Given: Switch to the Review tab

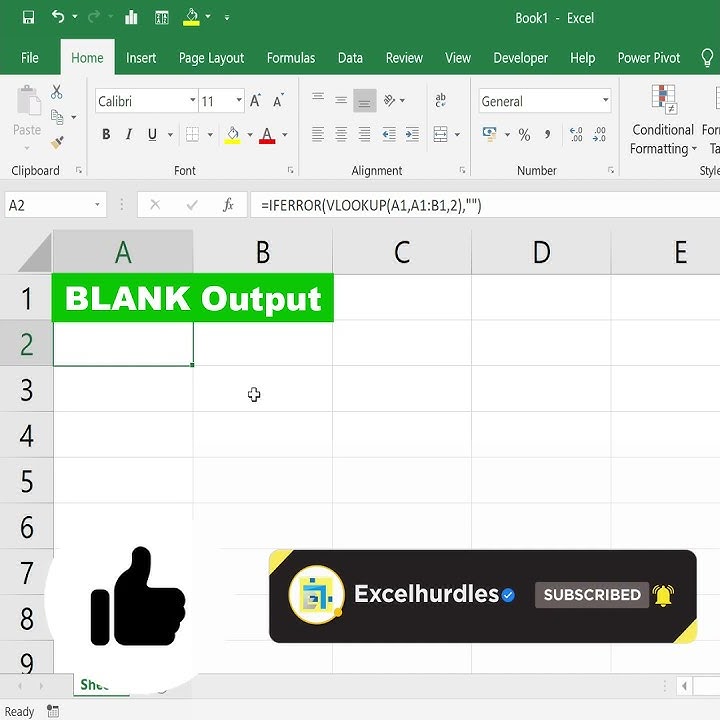Looking at the screenshot, I should (404, 58).
